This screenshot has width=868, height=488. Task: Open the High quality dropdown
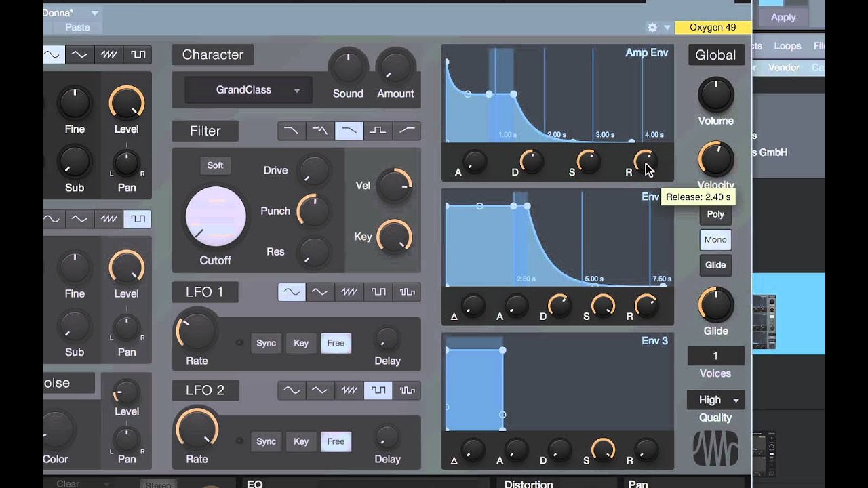click(x=715, y=400)
